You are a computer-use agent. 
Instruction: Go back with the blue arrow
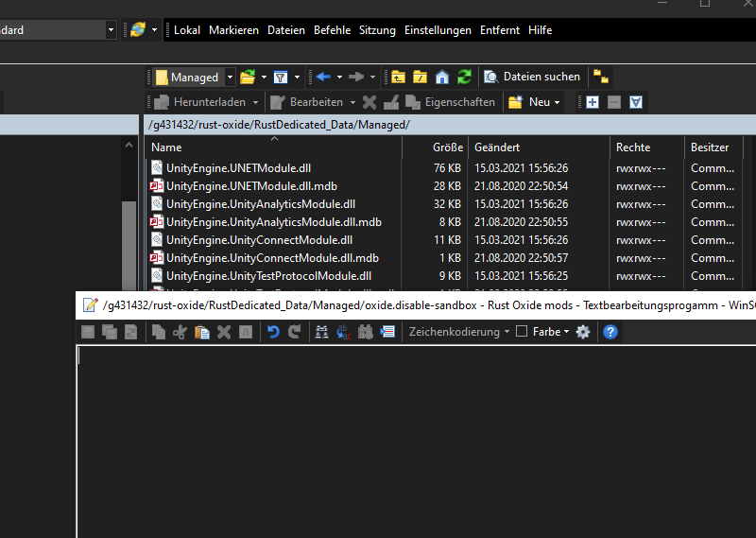click(x=323, y=77)
